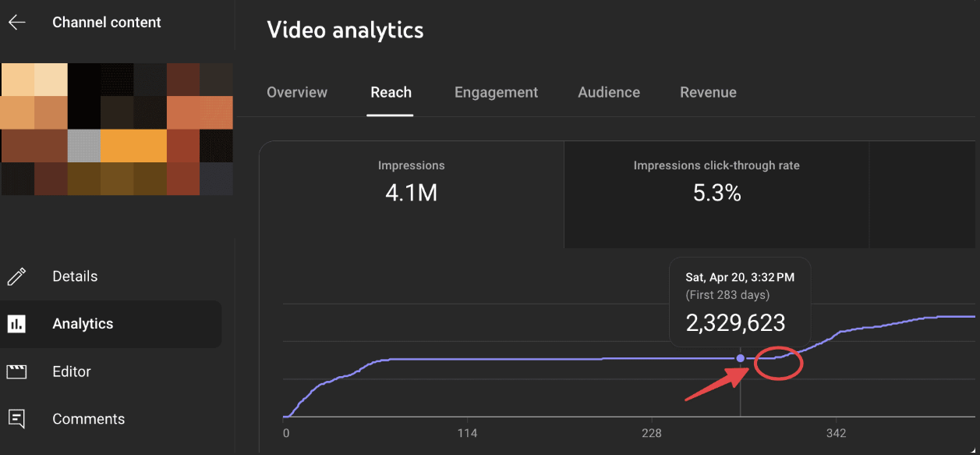Click the Details pencil icon
This screenshot has width=980, height=455.
point(16,276)
